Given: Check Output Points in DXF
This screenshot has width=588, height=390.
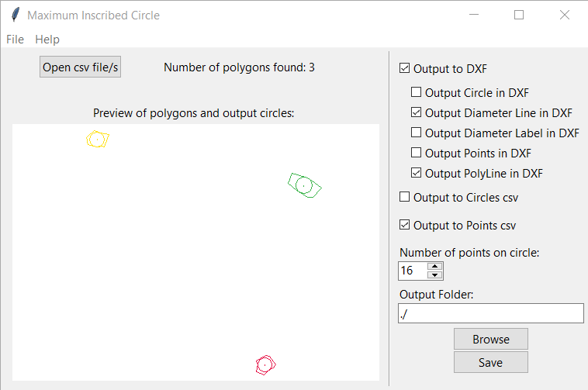Looking at the screenshot, I should 416,153.
